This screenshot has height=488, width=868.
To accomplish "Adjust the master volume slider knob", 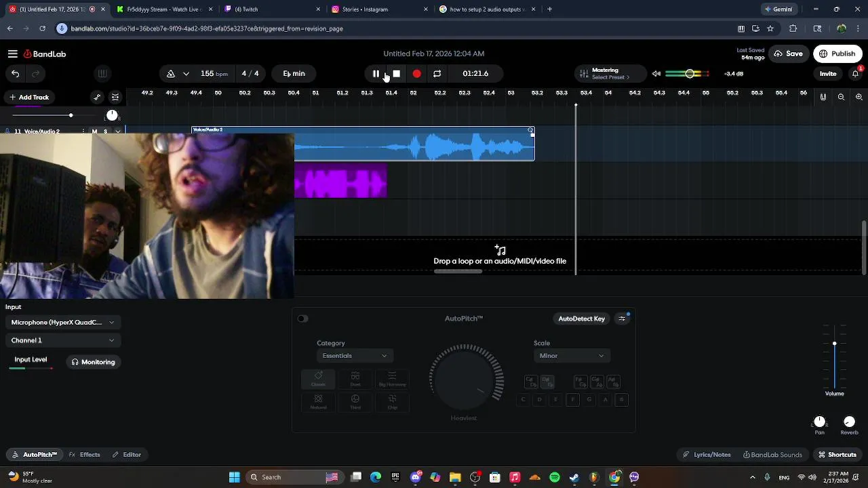I will (x=690, y=74).
